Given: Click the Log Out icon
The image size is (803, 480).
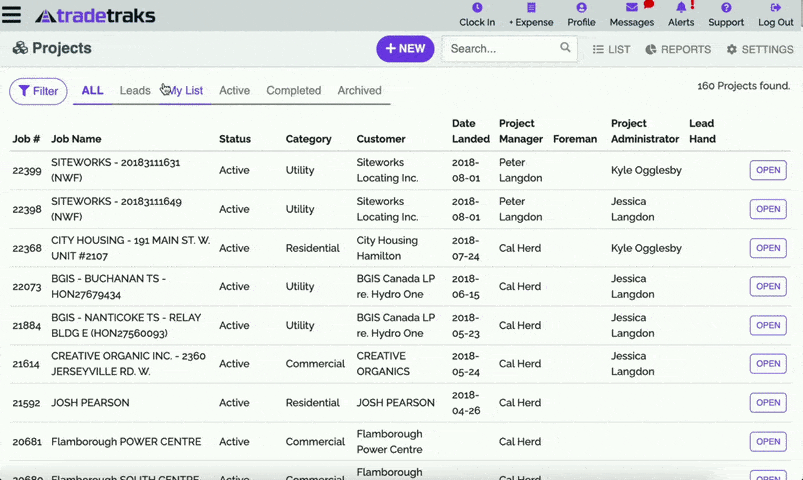Looking at the screenshot, I should (x=775, y=8).
